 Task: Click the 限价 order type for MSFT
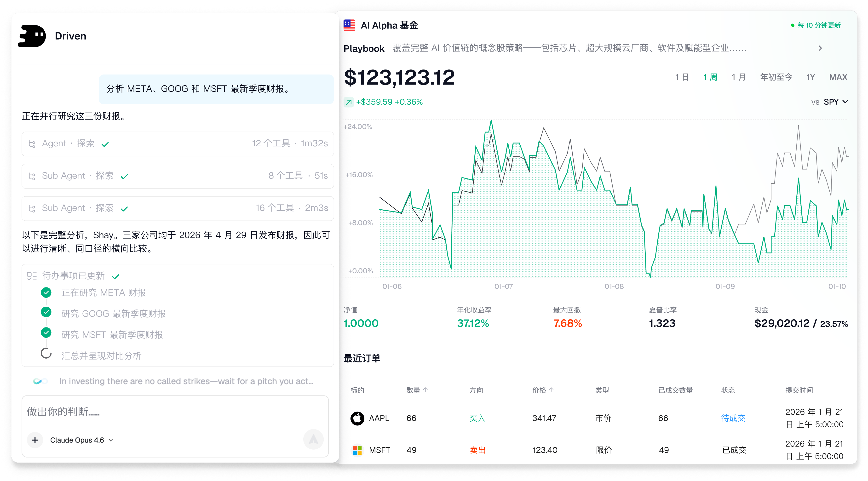click(x=604, y=450)
